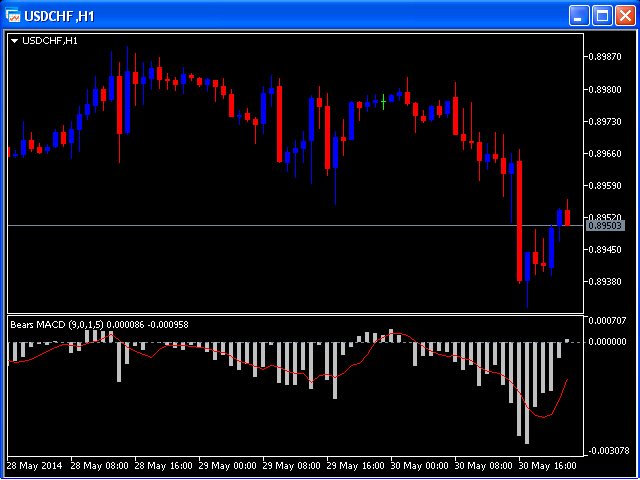Click the 0.89590 price axis label

point(604,185)
